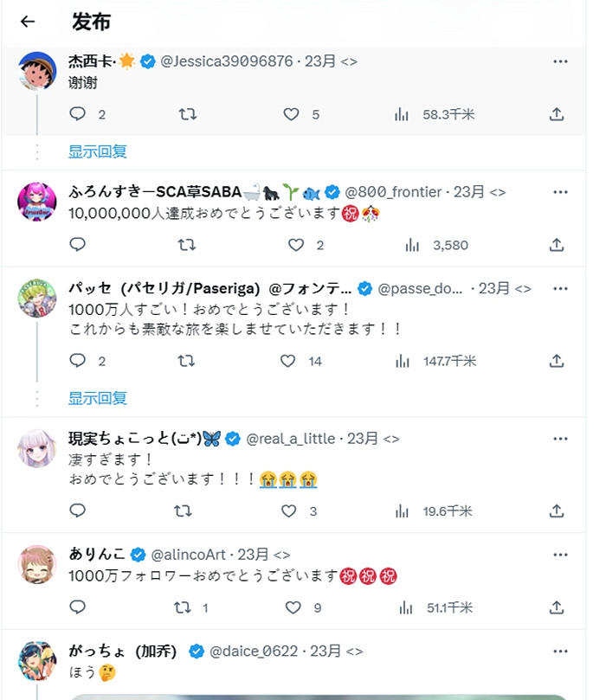Image resolution: width=606 pixels, height=700 pixels.
Task: Click the share icon on 現実ちょこっと's tweet
Action: [x=555, y=511]
